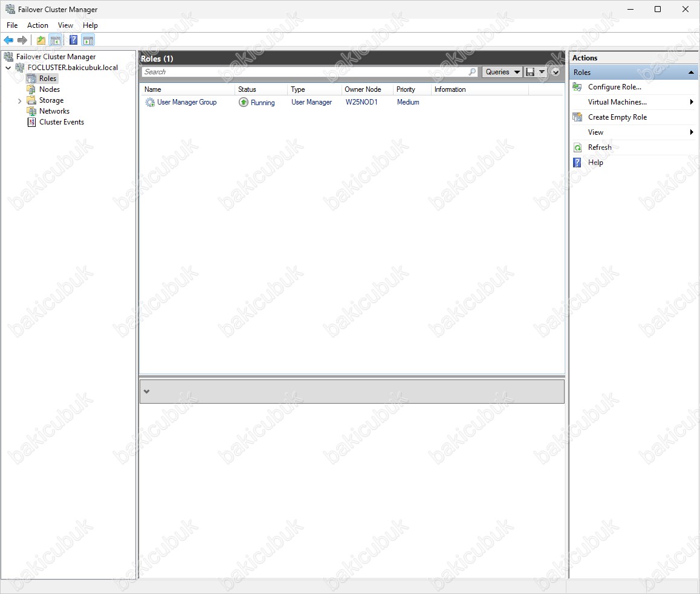Open the Virtual Machines submenu
The image size is (700, 594).
[617, 102]
